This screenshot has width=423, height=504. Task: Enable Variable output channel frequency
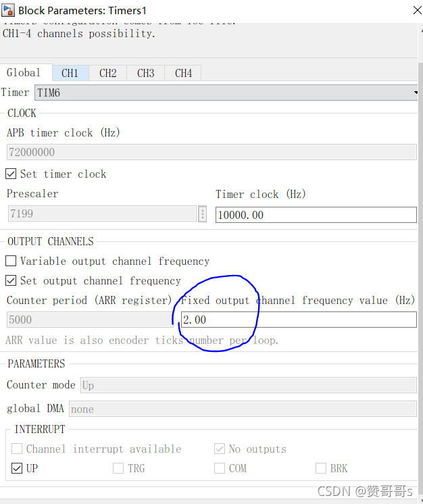11,261
